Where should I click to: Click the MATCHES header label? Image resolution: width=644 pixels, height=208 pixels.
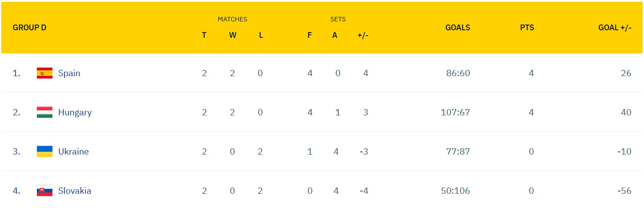tap(232, 19)
